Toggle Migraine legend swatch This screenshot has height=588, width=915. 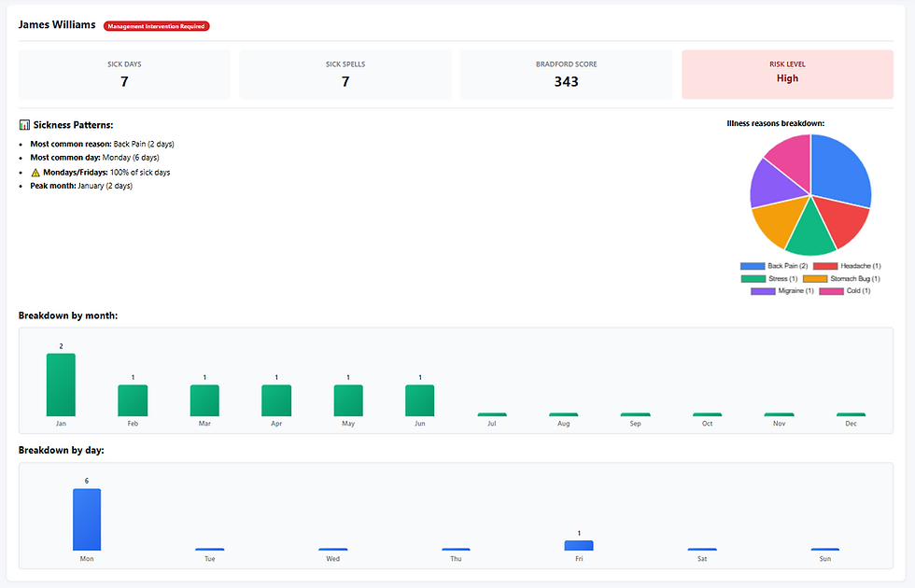763,291
